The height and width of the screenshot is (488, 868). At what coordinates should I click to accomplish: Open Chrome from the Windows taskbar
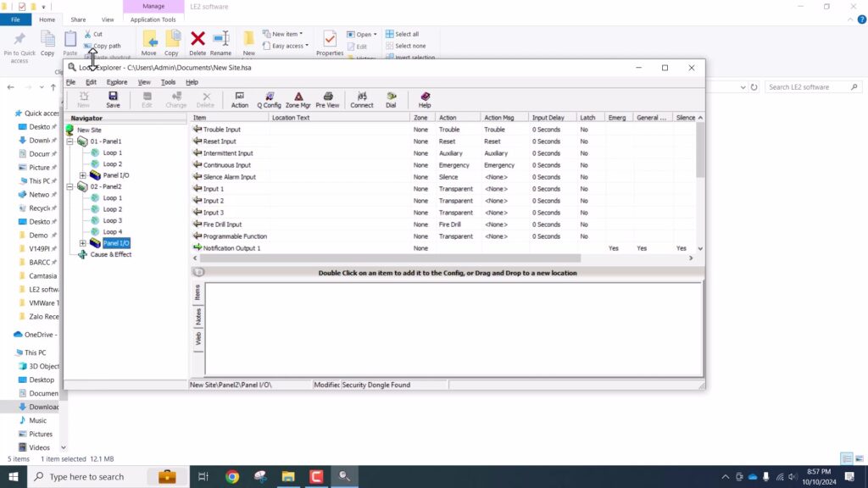pos(232,477)
